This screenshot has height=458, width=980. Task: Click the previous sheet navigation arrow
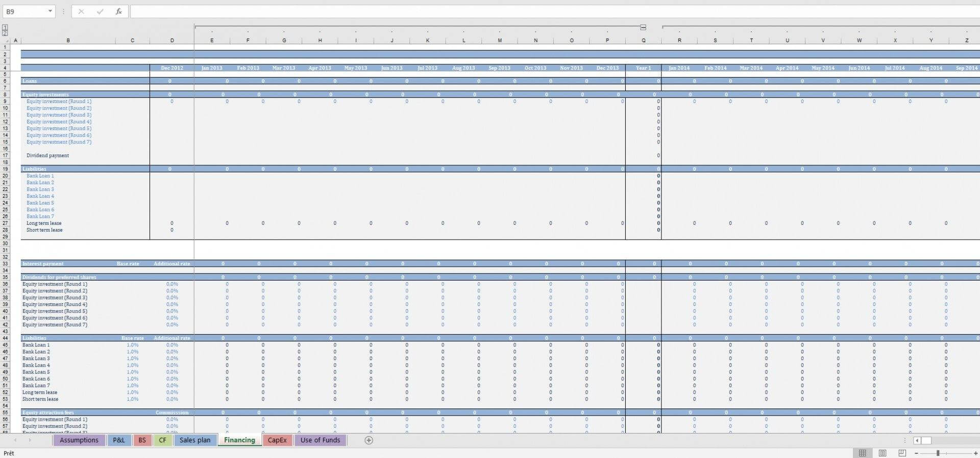(x=15, y=440)
